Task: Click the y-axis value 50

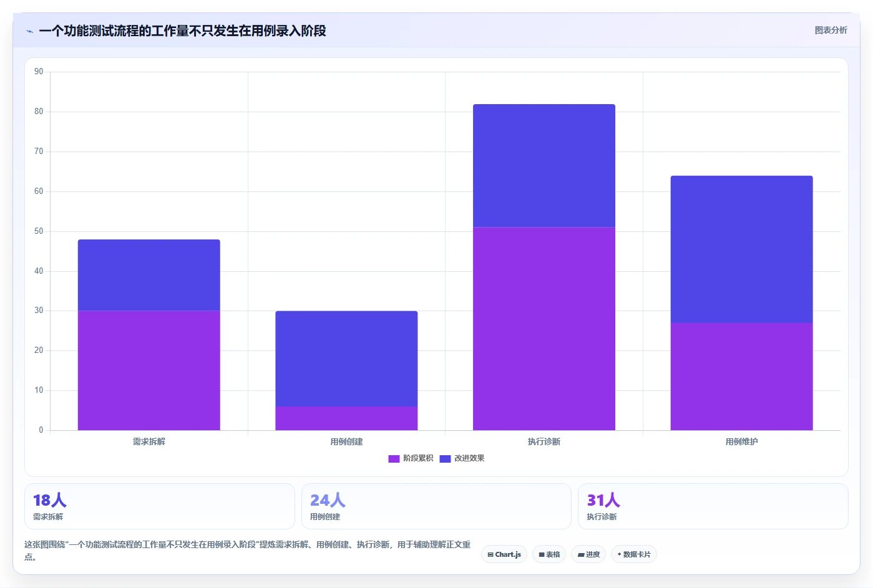Action: point(39,231)
